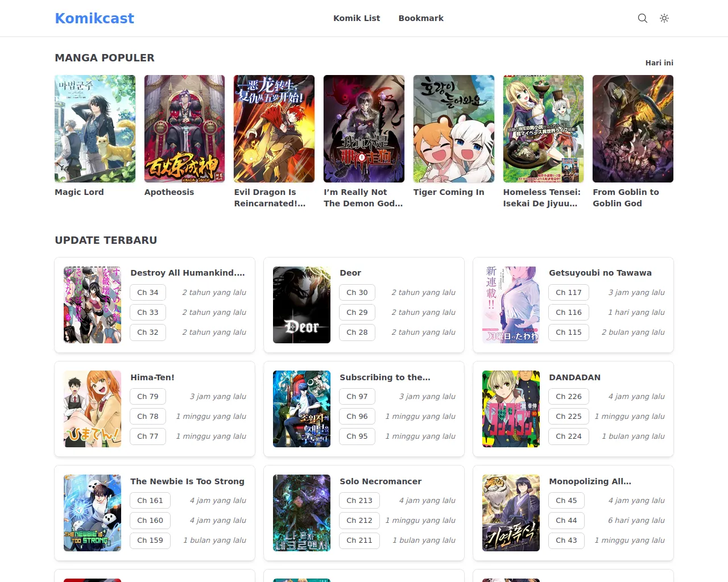Open Deor chapter 29
Viewport: 728px width, 582px height.
click(x=357, y=313)
